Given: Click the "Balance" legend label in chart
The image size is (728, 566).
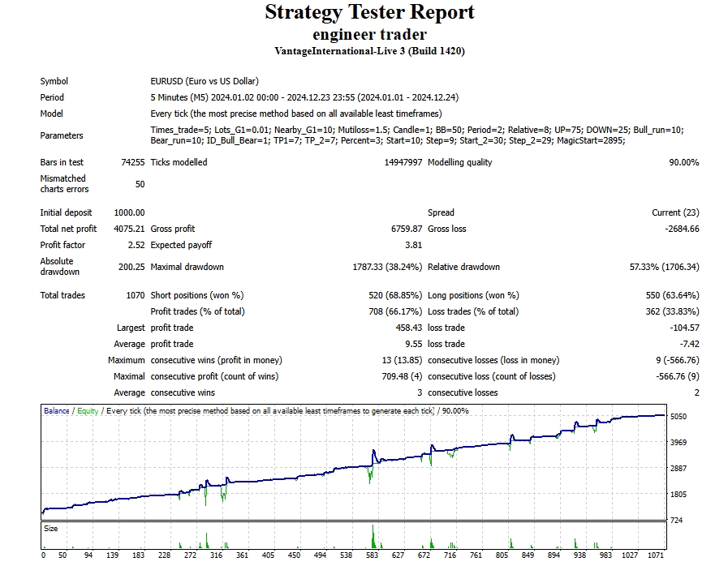Looking at the screenshot, I should tap(56, 410).
